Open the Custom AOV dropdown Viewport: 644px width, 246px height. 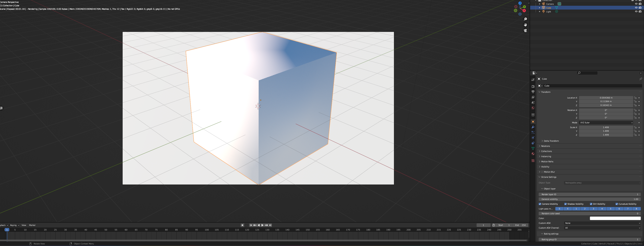point(602,223)
